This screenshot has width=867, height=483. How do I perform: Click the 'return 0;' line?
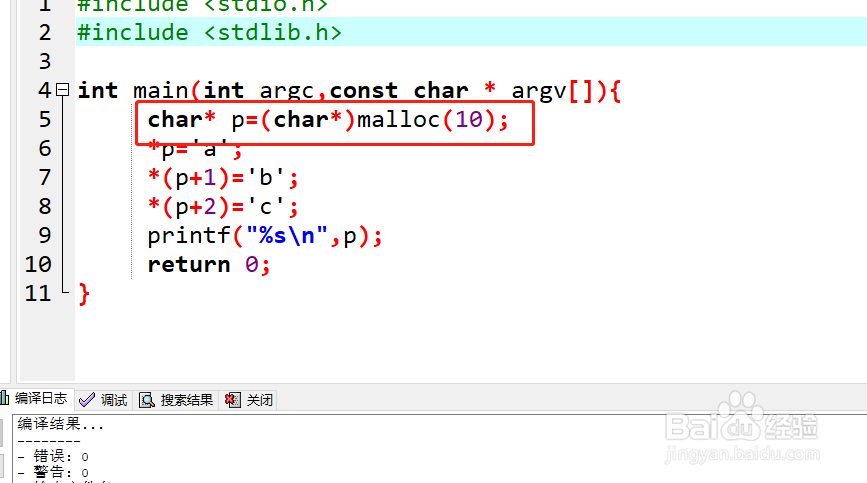[208, 265]
